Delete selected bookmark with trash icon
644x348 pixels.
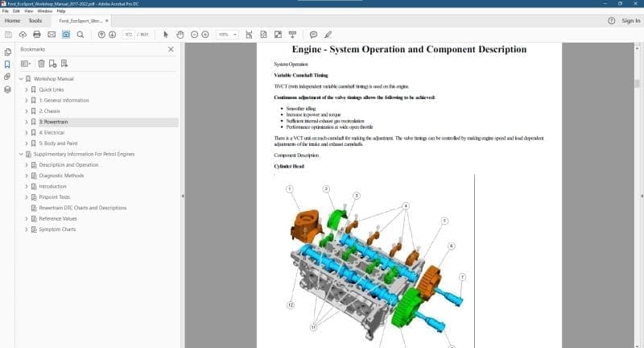[x=41, y=64]
